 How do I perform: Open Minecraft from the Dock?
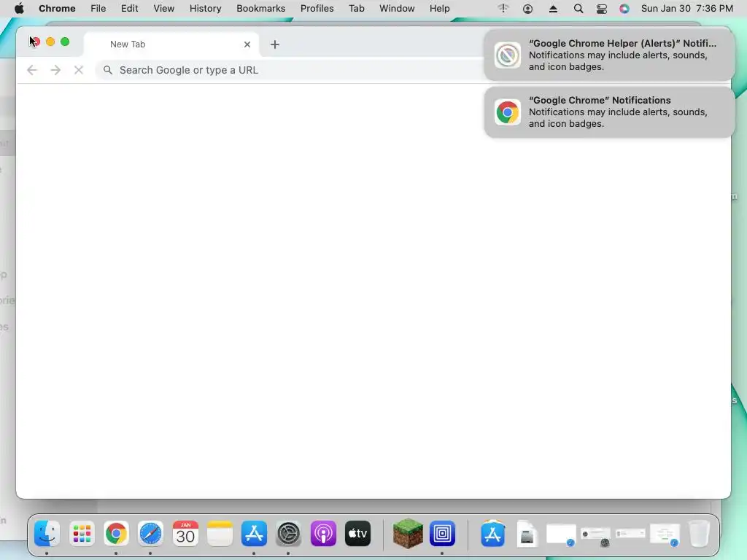408,533
